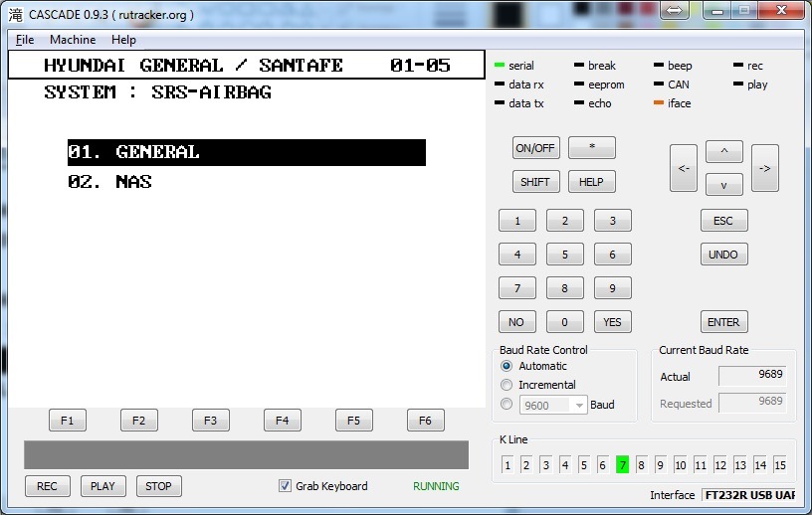Click the STOP button
812x515 pixels.
158,486
